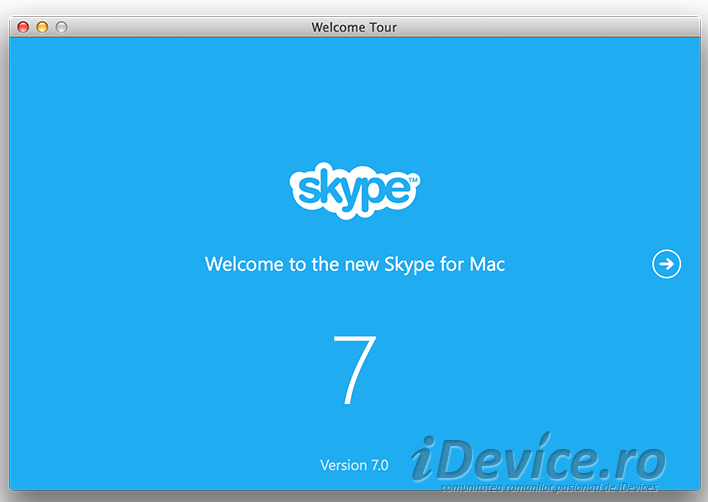Click the letter e ending the Skype logo
708x502 pixels.
(396, 192)
